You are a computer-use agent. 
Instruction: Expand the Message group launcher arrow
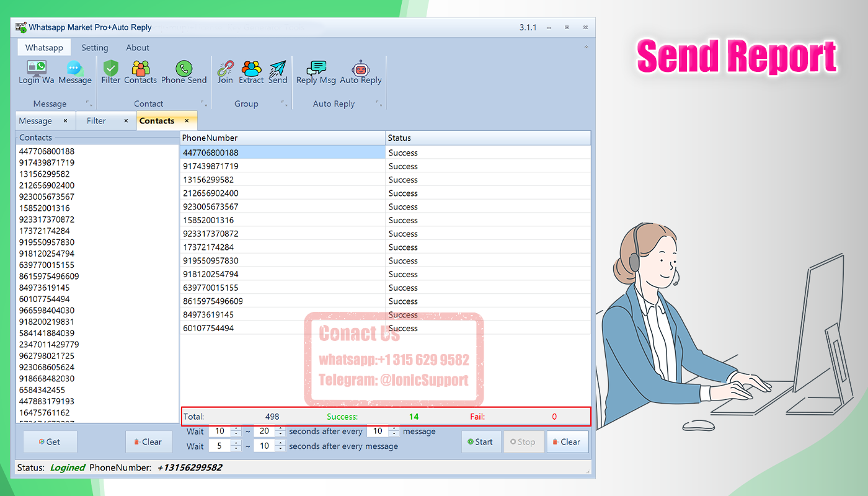coord(89,104)
